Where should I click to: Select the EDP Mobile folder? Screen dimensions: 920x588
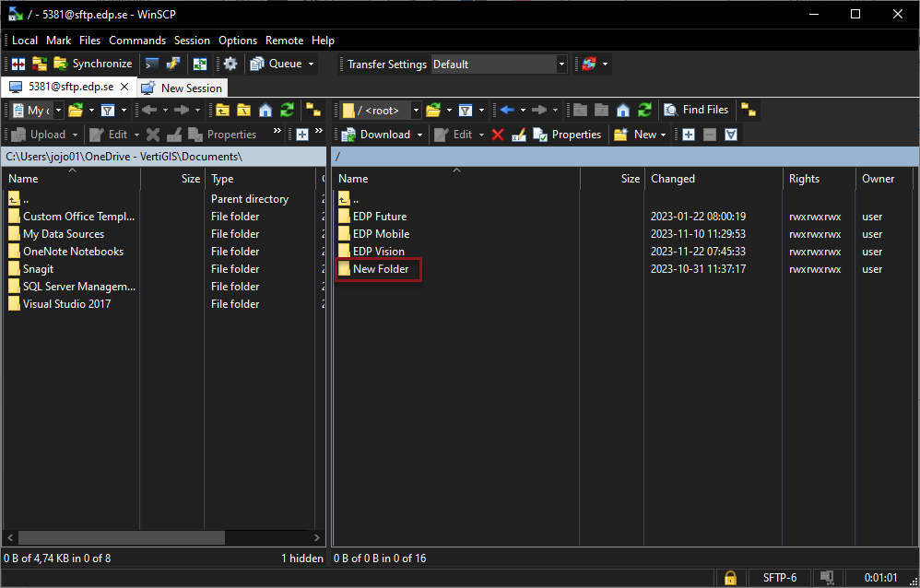pos(381,233)
